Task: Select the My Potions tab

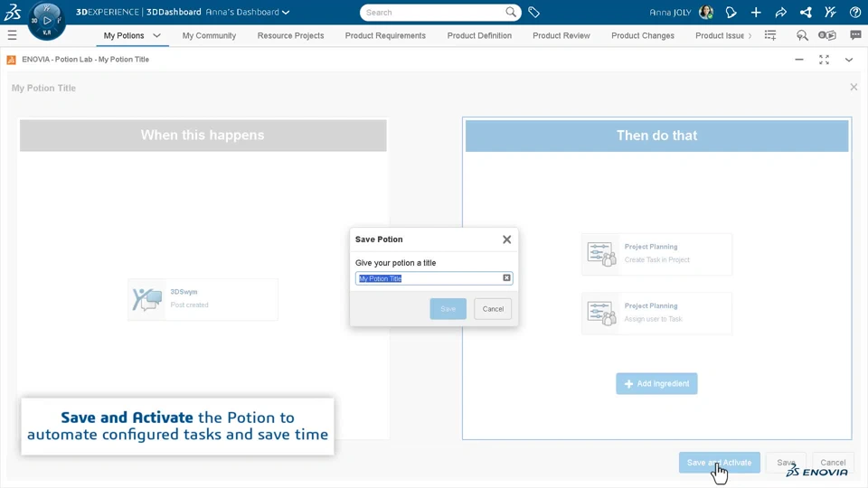Action: point(124,35)
